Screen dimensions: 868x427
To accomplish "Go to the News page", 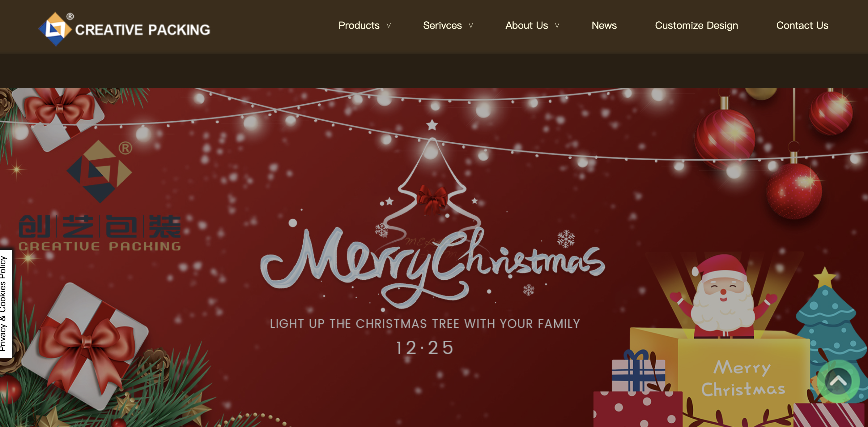I will [604, 25].
